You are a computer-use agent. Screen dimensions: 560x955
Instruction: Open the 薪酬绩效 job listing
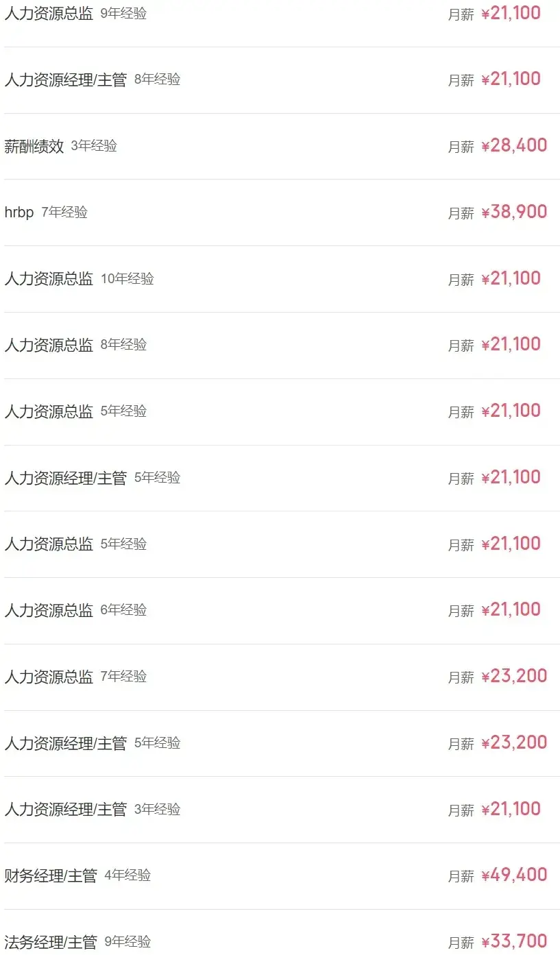click(x=34, y=146)
